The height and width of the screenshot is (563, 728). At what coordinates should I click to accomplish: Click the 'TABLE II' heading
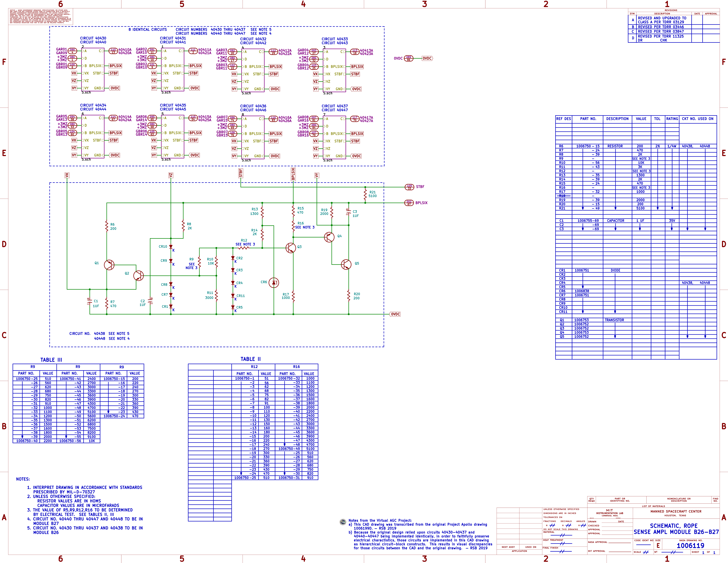click(x=251, y=359)
